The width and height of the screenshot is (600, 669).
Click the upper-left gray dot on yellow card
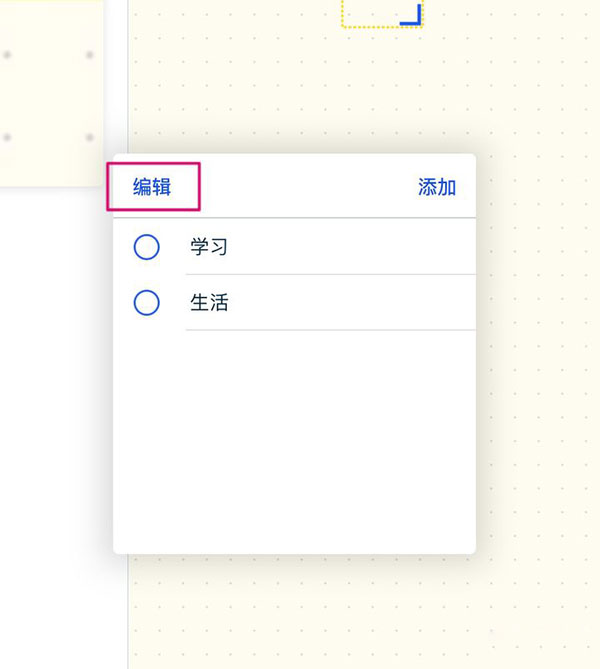pos(7,55)
